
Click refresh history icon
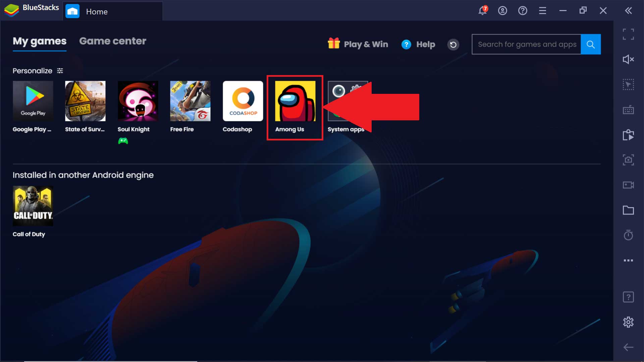(453, 44)
